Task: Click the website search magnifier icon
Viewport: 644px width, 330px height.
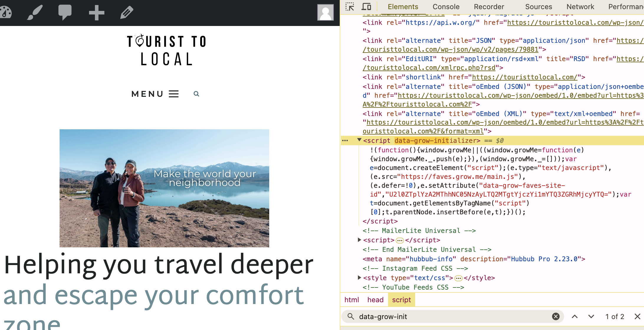Action: (x=196, y=94)
